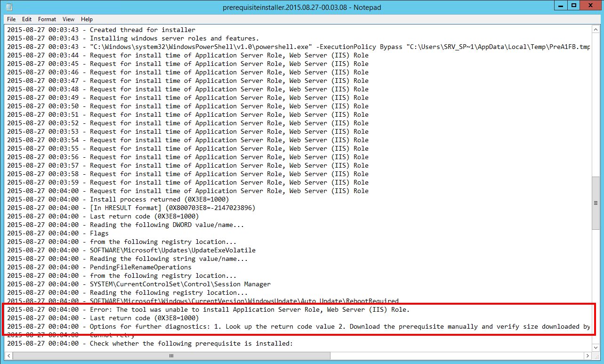Open the File menu

[11, 19]
